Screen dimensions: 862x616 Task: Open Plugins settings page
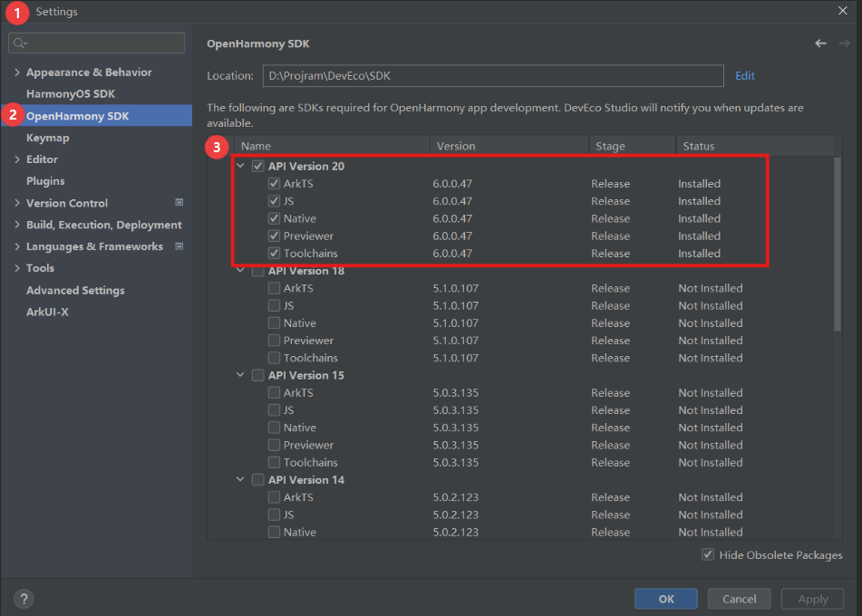45,181
